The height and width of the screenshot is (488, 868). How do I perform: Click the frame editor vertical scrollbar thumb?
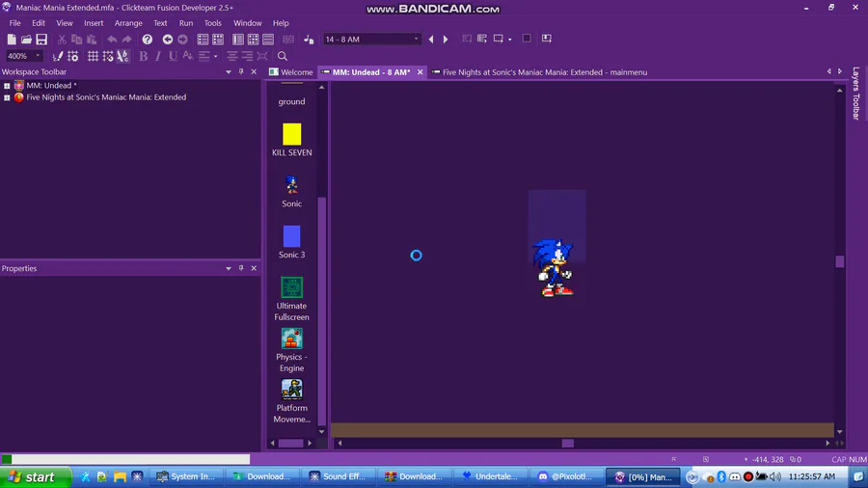click(x=840, y=261)
